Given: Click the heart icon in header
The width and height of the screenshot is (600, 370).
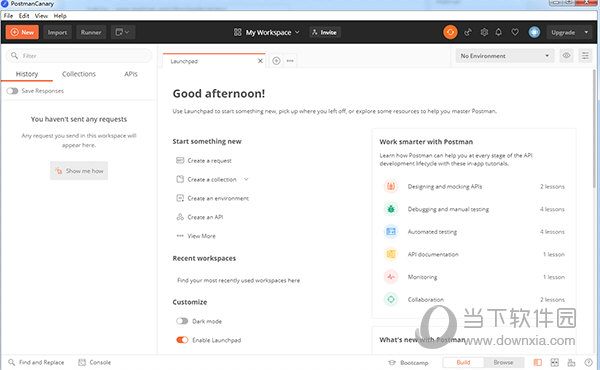Looking at the screenshot, I should (515, 32).
